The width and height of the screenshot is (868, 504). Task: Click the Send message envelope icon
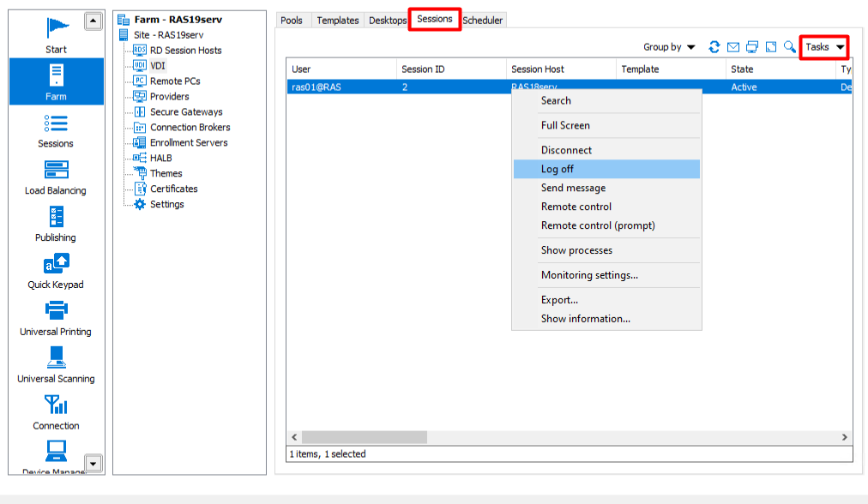point(733,47)
